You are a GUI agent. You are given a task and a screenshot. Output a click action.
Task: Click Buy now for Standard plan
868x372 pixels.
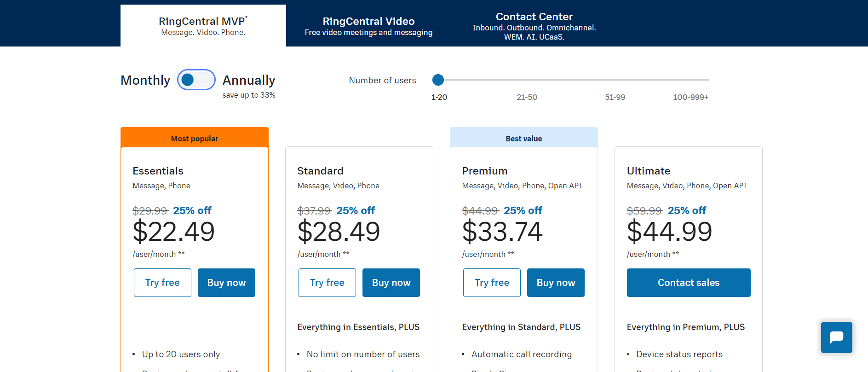tap(391, 283)
